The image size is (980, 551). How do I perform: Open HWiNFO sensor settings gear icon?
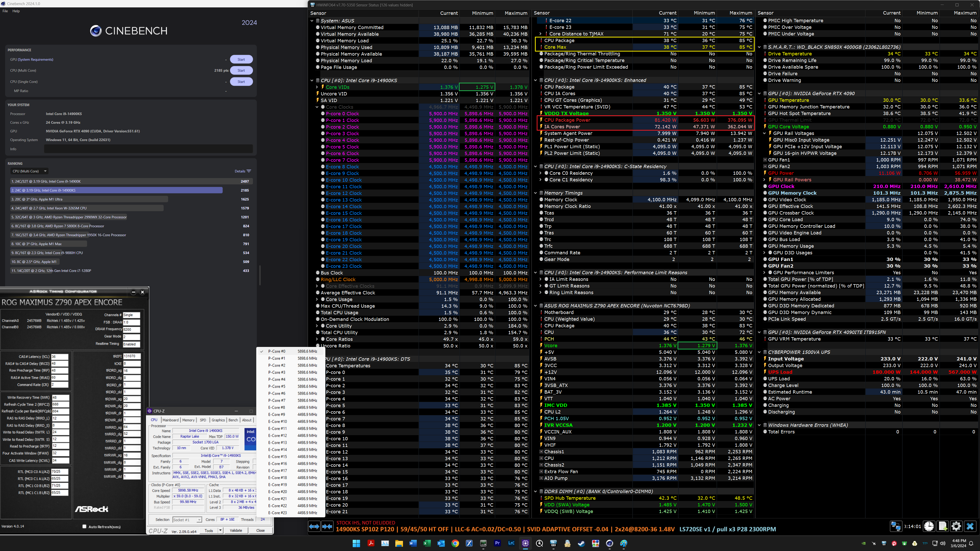pyautogui.click(x=956, y=526)
